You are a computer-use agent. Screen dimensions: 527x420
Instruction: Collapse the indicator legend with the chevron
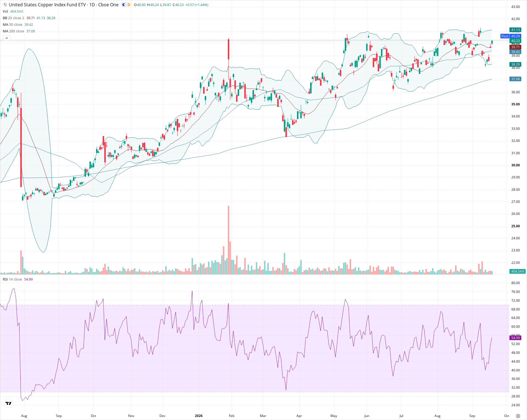tap(7, 38)
